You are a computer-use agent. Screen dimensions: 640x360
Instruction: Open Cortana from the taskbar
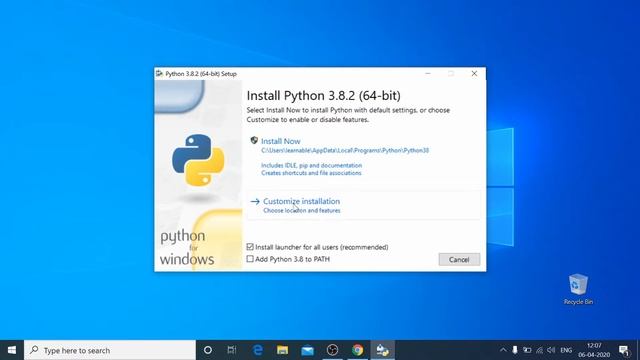[208, 350]
